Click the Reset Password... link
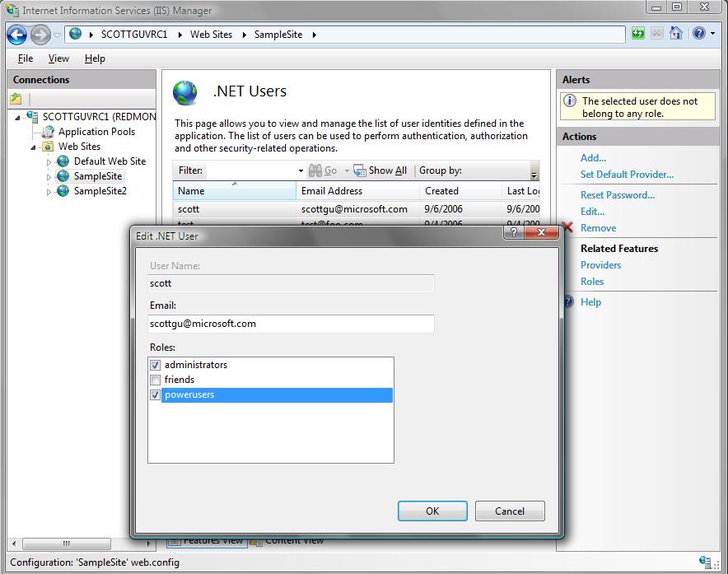Viewport: 728px width, 574px height. pyautogui.click(x=618, y=195)
